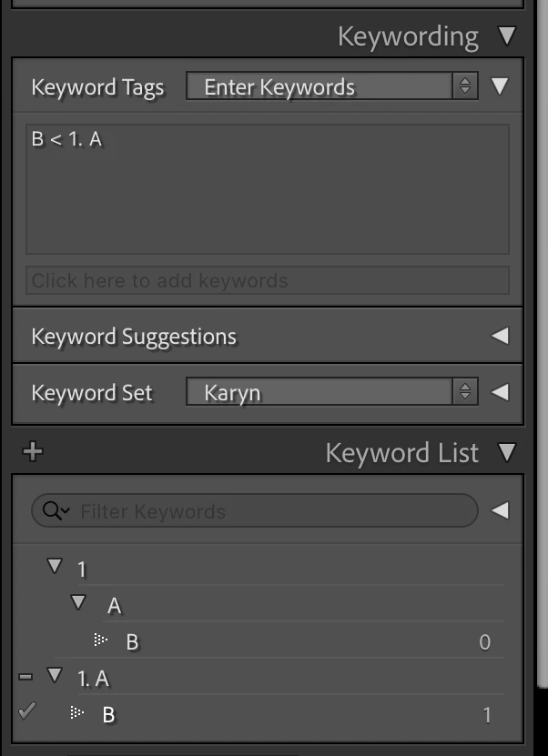The width and height of the screenshot is (548, 756).
Task: Collapse the Keywording panel header triangle
Action: (x=507, y=36)
